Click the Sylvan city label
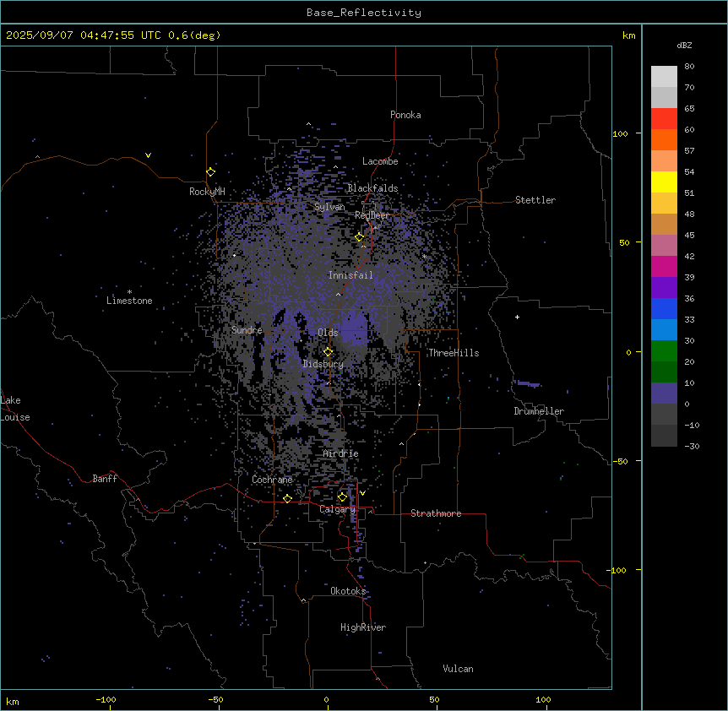728x711 pixels. (329, 207)
